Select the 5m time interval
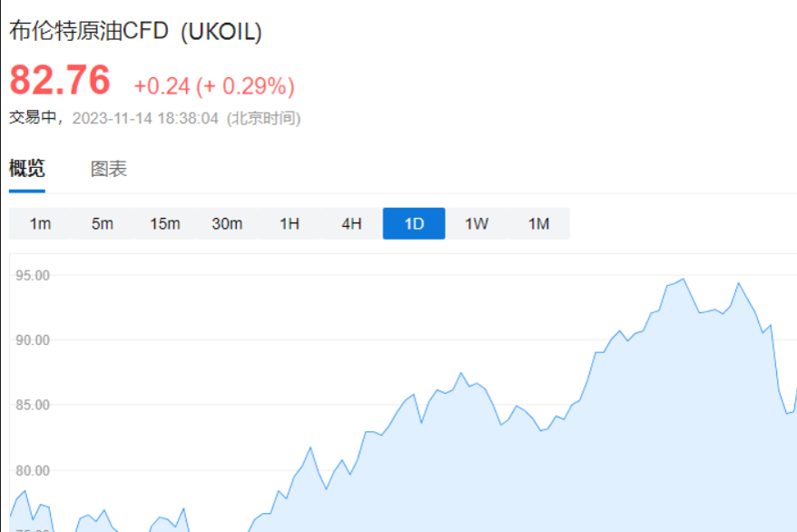The height and width of the screenshot is (532, 797). 103,223
